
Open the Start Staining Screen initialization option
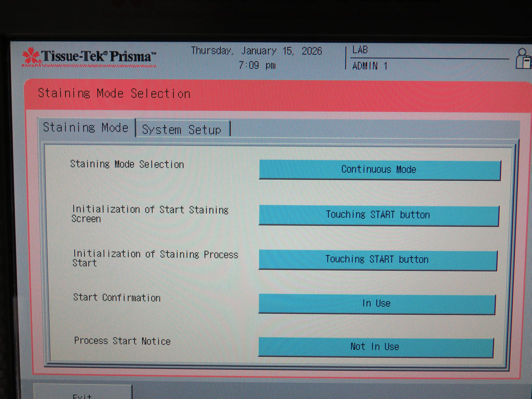coord(378,215)
